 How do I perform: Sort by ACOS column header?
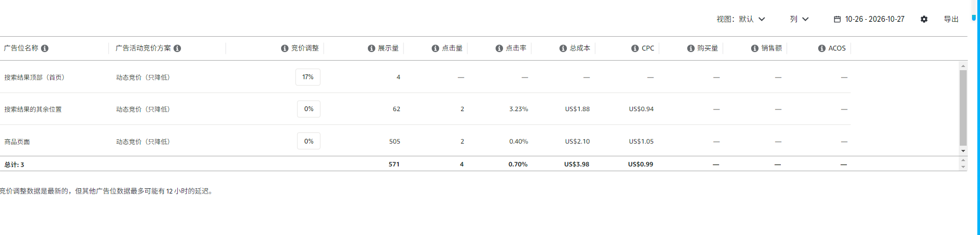[x=837, y=48]
